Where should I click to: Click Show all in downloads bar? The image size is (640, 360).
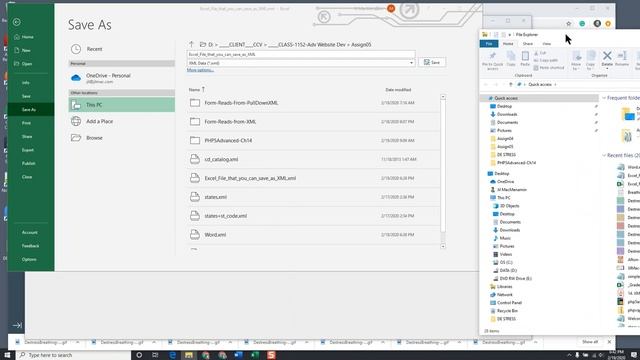[x=590, y=342]
